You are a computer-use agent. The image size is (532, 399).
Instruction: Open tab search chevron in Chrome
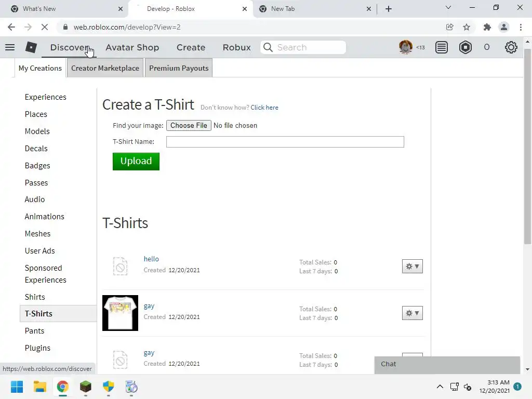448,7
